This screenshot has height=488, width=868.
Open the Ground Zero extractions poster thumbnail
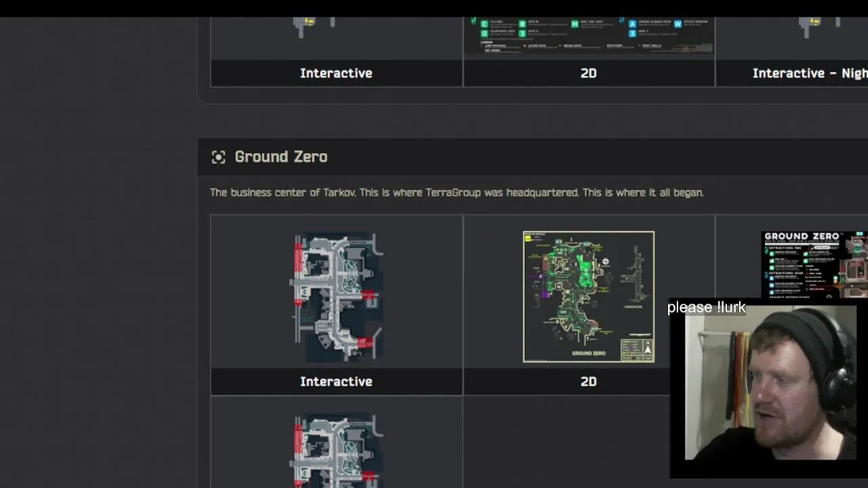click(814, 265)
